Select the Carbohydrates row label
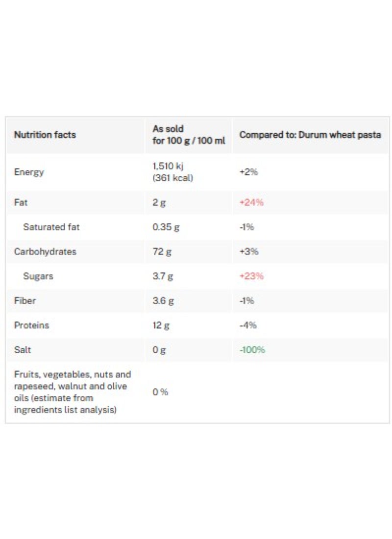The width and height of the screenshot is (392, 539). pyautogui.click(x=45, y=251)
